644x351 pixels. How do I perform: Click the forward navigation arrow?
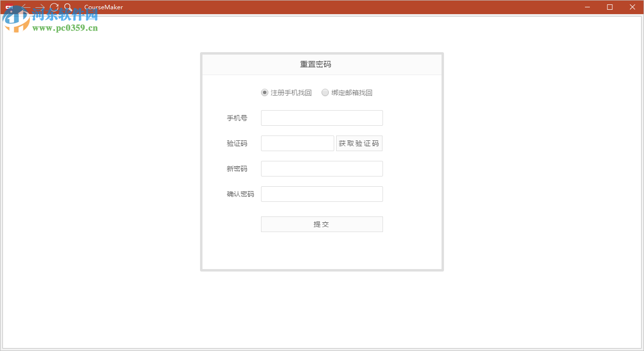coord(40,7)
